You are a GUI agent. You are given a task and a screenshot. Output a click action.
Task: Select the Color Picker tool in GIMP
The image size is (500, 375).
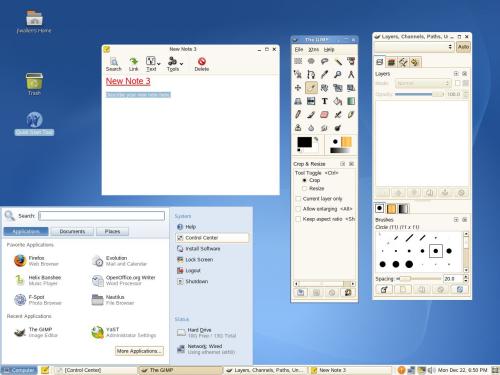[324, 74]
